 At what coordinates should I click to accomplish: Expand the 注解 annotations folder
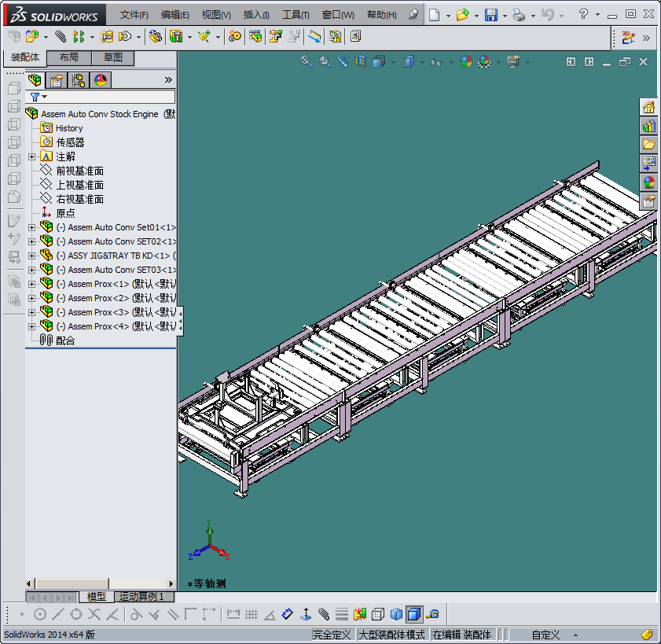[x=31, y=156]
